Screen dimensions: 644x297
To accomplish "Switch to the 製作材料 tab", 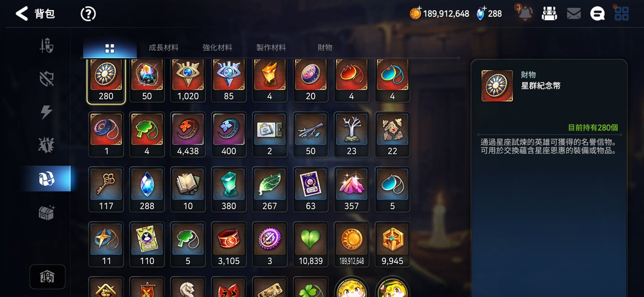I will click(270, 48).
